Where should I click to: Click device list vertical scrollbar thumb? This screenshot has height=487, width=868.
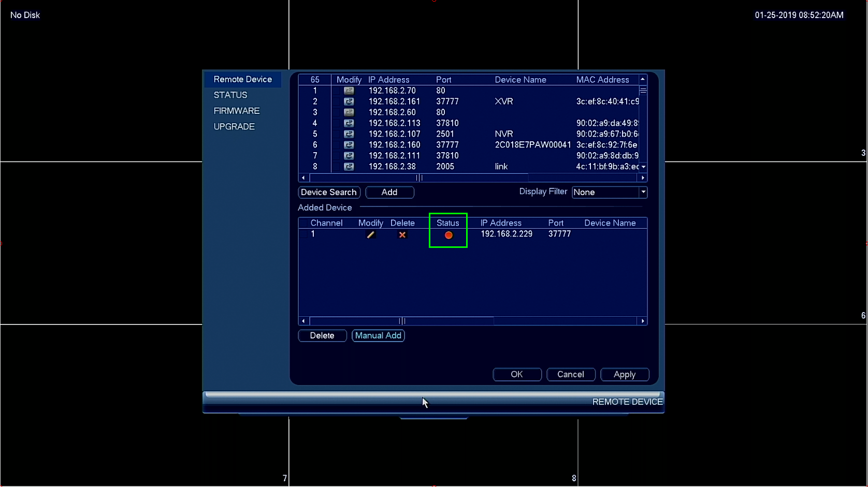pos(643,91)
